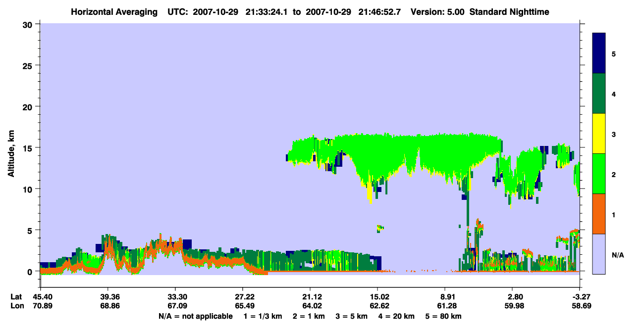Click 'Version: 5.00' in the title
Screen dimensions: 644x330
pyautogui.click(x=437, y=11)
